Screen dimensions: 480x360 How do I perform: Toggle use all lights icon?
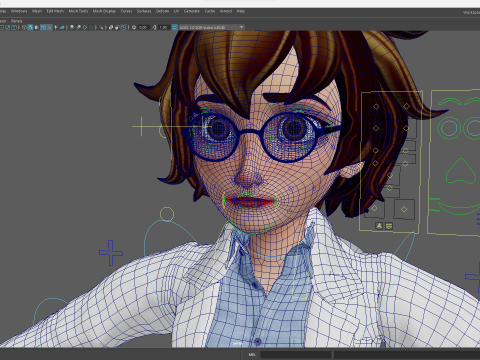point(56,27)
